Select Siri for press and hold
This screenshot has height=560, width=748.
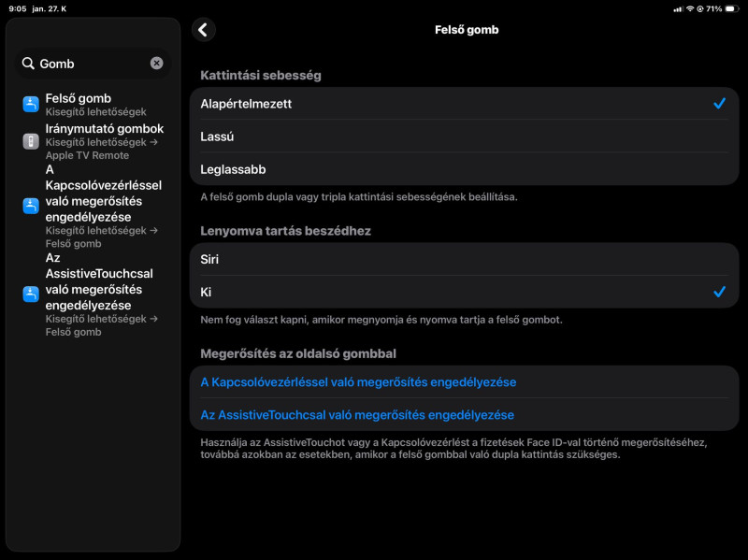click(464, 259)
